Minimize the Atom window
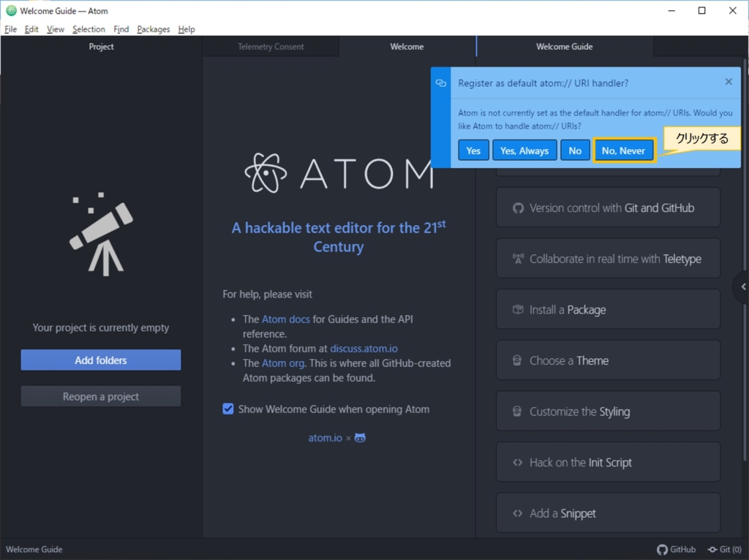Image resolution: width=749 pixels, height=560 pixels. [x=671, y=10]
